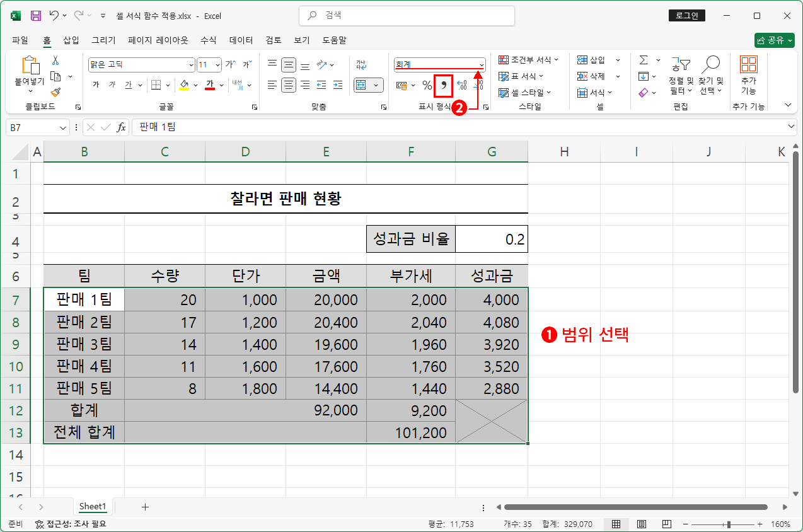803x532 pixels.
Task: Toggle middle vertical align
Action: tap(289, 65)
